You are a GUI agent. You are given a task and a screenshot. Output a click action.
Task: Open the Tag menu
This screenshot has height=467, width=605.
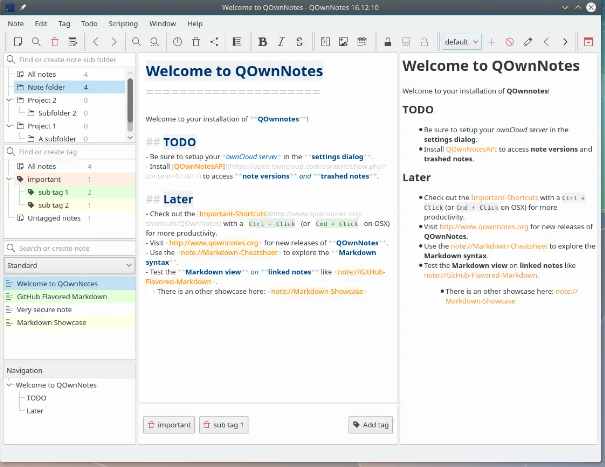click(64, 24)
